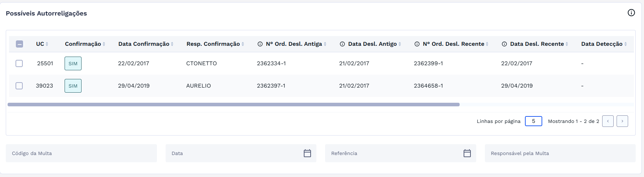This screenshot has width=644, height=177.
Task: Go to previous table page
Action: 608,121
